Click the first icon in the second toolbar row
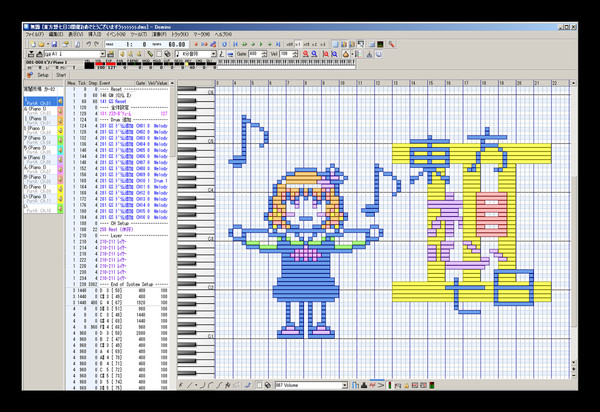The height and width of the screenshot is (412, 600). click(x=31, y=54)
